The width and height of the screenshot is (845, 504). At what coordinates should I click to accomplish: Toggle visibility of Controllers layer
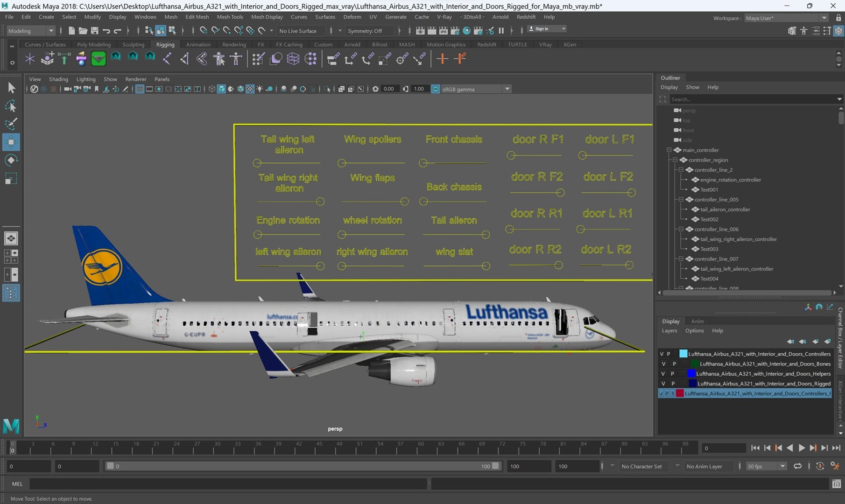coord(662,354)
